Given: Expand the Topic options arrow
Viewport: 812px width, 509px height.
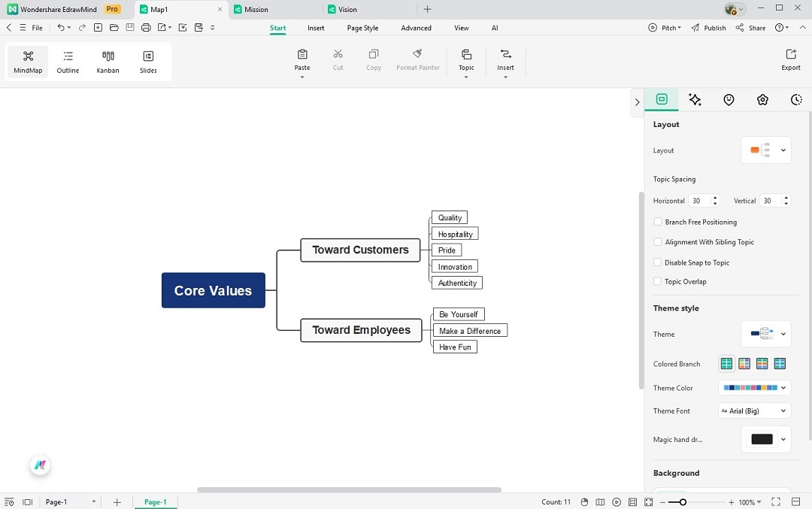Looking at the screenshot, I should (x=466, y=77).
